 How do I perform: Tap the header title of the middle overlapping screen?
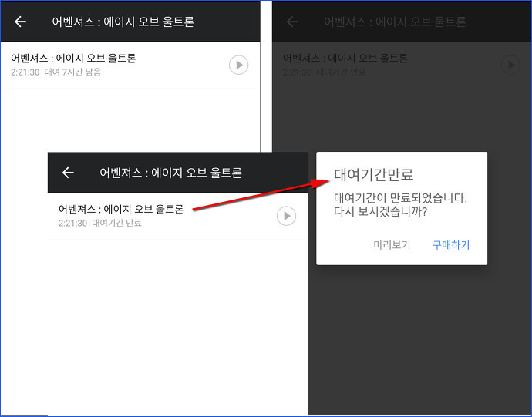[x=170, y=173]
